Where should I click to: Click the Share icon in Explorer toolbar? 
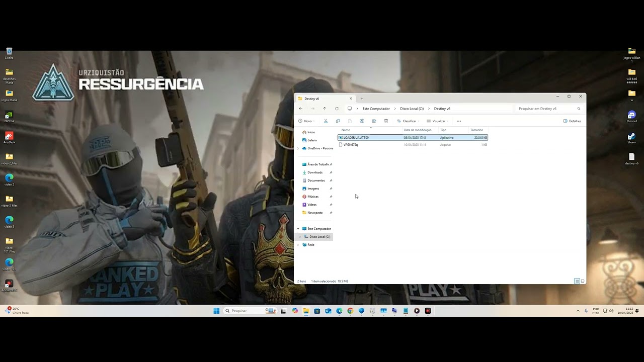pyautogui.click(x=374, y=121)
